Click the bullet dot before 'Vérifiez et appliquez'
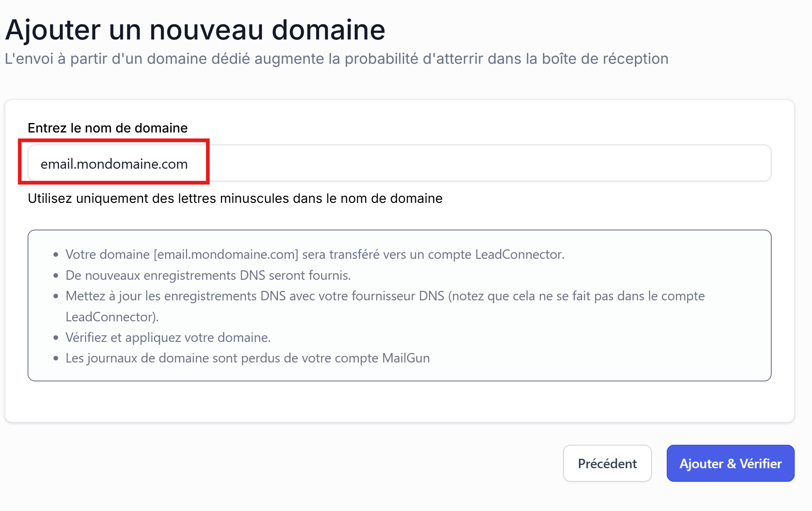This screenshot has width=812, height=511. (x=56, y=338)
